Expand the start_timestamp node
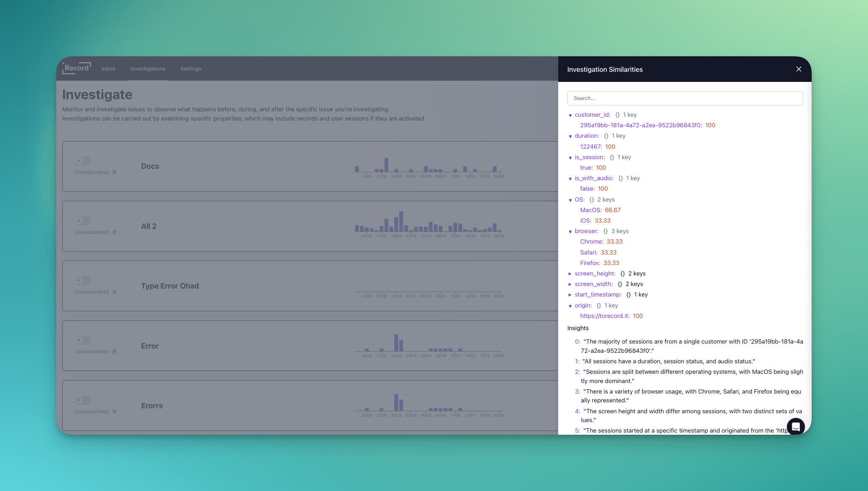The width and height of the screenshot is (868, 491). coord(570,295)
